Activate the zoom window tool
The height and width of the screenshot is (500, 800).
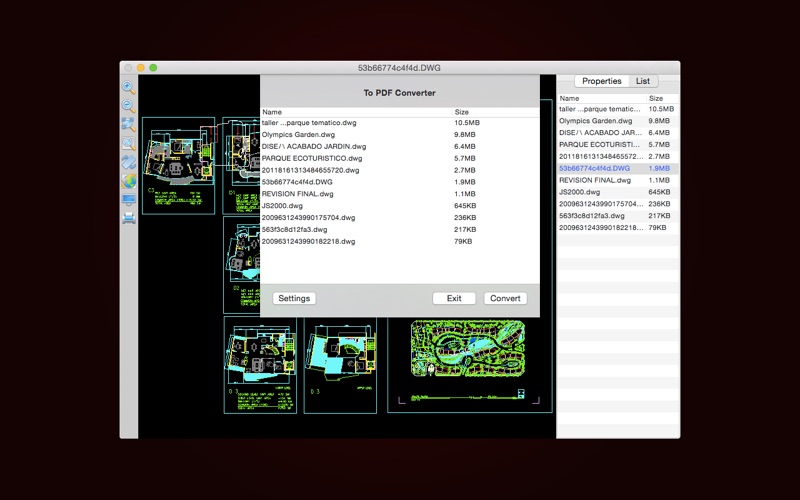129,143
